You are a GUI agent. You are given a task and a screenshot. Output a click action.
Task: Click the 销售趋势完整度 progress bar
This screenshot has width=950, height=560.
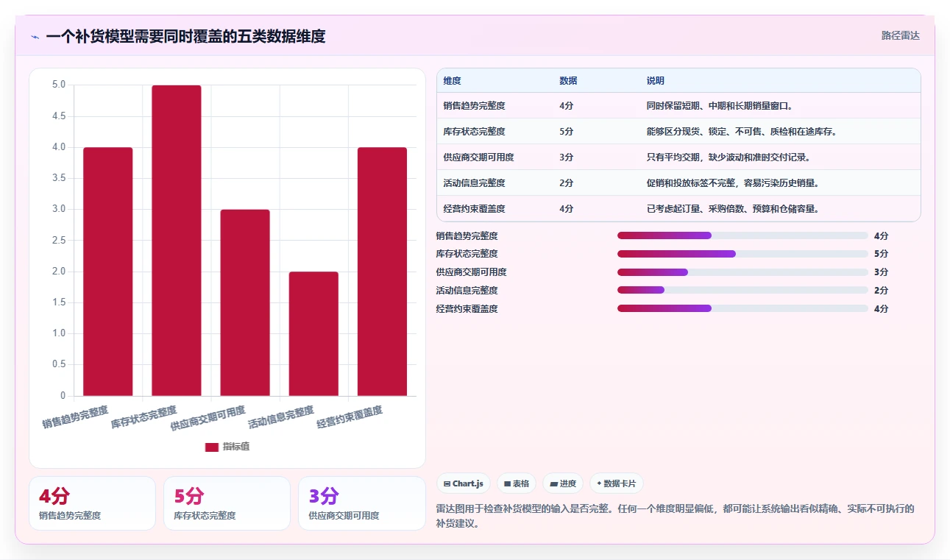click(742, 235)
